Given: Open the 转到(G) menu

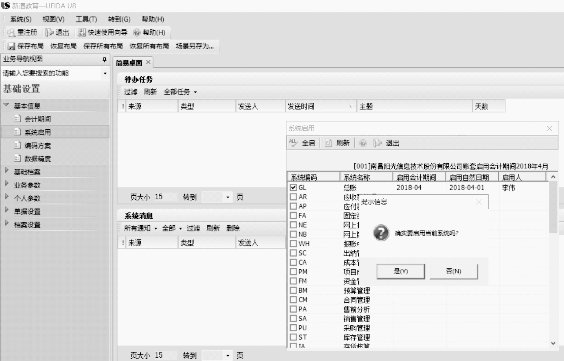Looking at the screenshot, I should [x=119, y=19].
